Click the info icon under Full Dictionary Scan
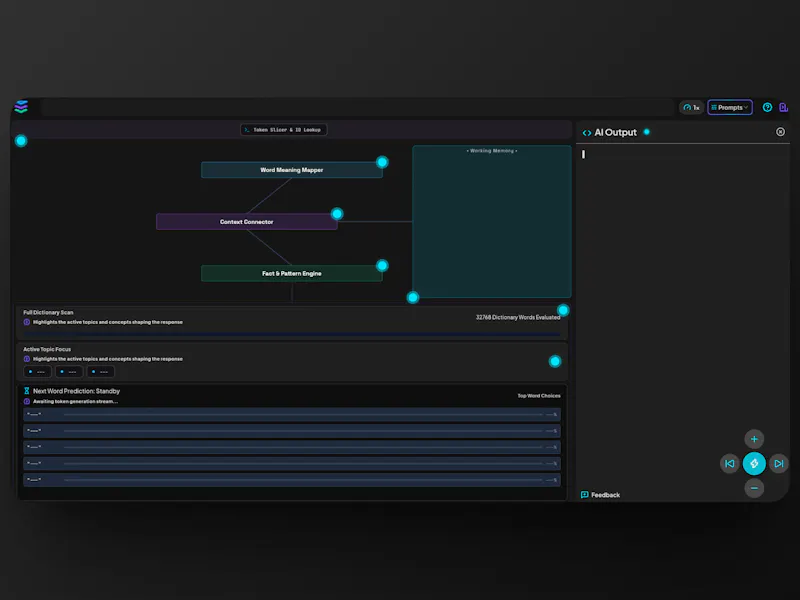Viewport: 800px width, 600px height. tap(27, 322)
